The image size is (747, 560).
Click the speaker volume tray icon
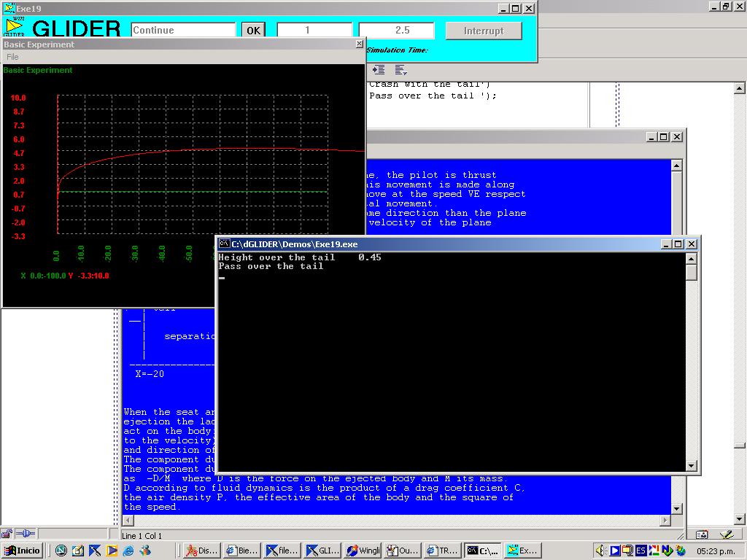click(x=600, y=551)
